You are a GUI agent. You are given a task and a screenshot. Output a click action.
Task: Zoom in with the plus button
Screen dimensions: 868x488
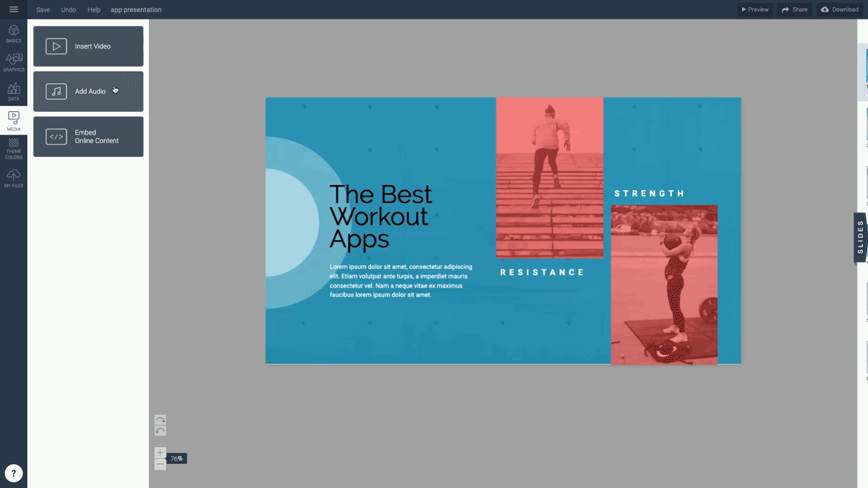pyautogui.click(x=160, y=451)
